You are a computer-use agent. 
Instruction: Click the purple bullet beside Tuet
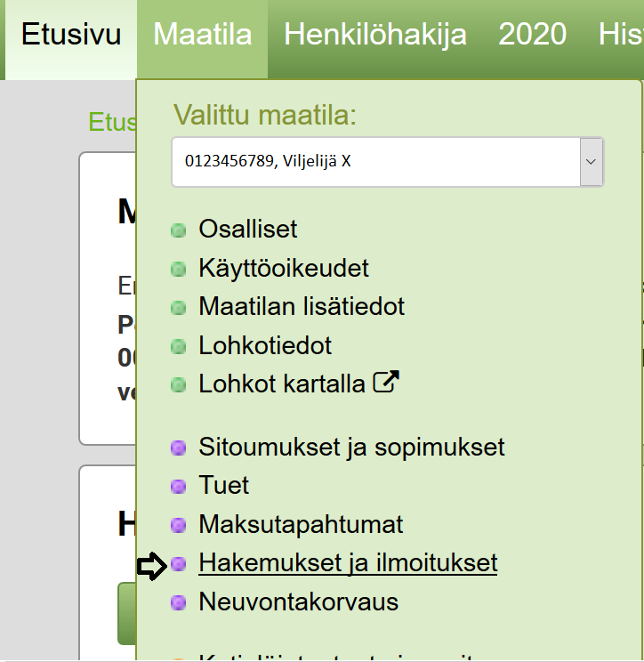[x=179, y=487]
